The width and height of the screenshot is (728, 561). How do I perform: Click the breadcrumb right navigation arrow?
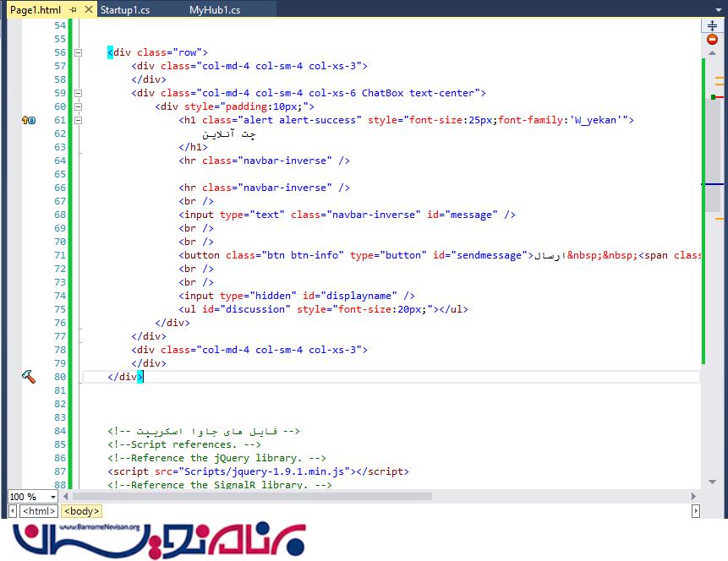(695, 511)
